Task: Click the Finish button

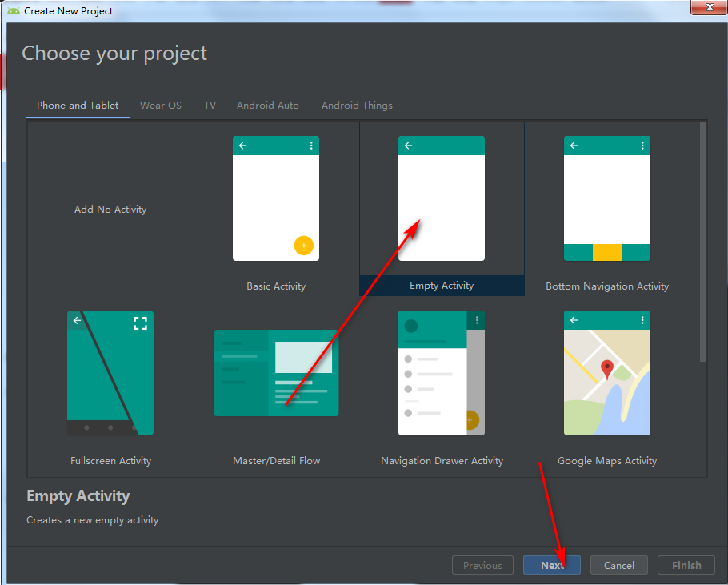Action: (x=686, y=565)
